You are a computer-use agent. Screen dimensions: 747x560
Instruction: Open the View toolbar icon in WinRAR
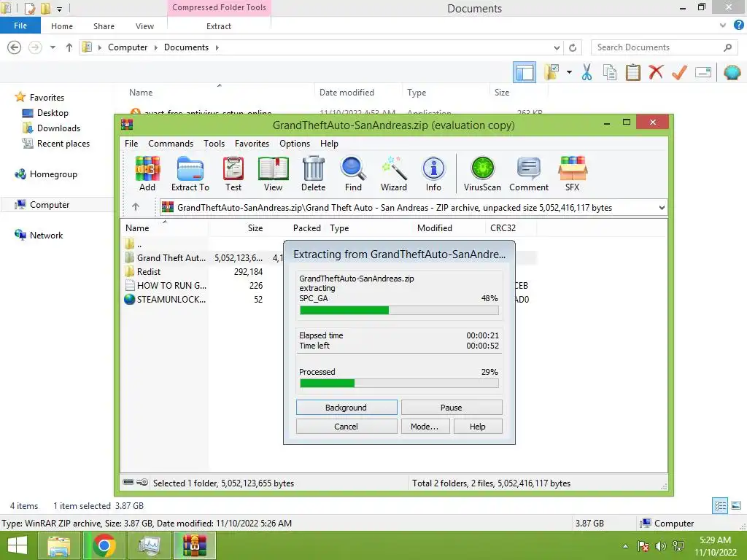[273, 174]
